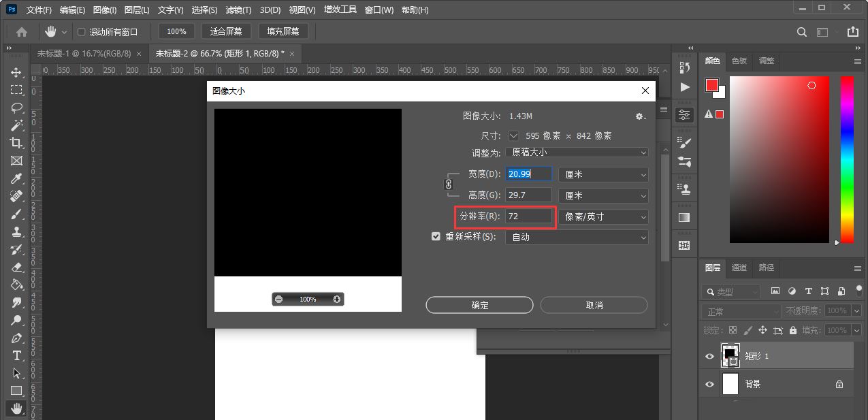
Task: Click the Home icon in options bar
Action: [22, 31]
